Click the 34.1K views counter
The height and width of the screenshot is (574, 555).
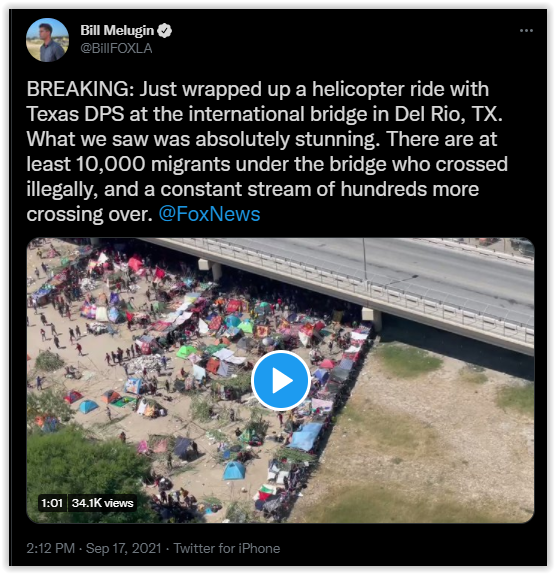click(x=102, y=503)
